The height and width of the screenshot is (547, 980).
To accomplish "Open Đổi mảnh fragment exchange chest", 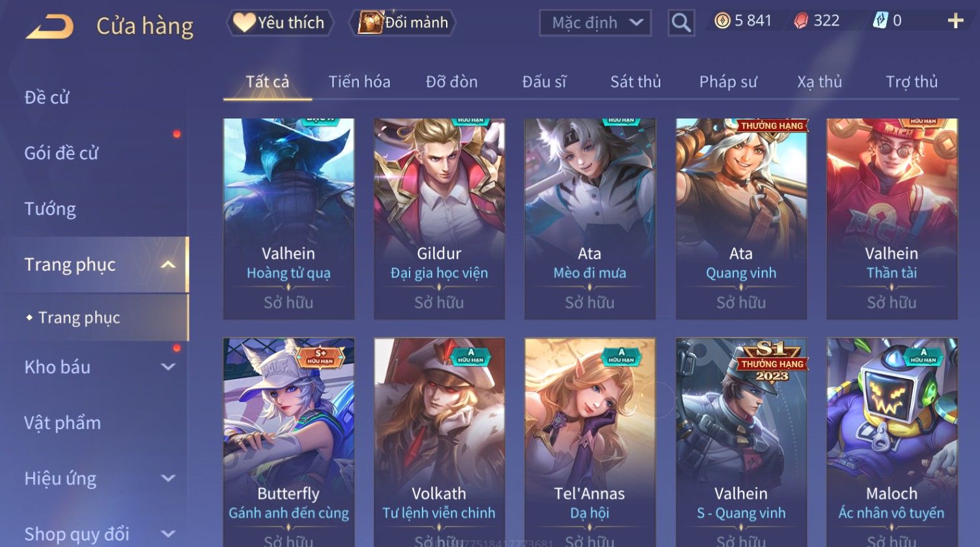I will [403, 23].
